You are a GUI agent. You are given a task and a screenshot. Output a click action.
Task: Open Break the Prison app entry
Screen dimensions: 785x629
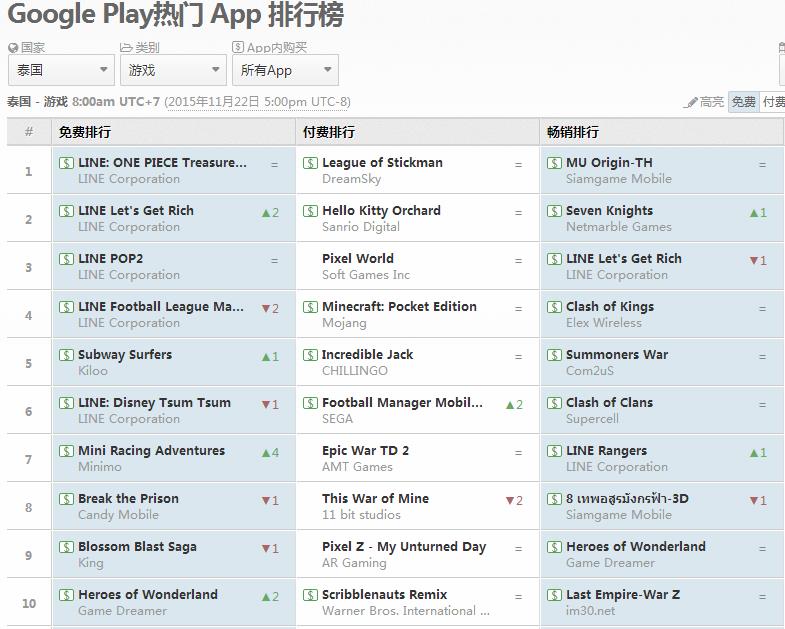128,499
